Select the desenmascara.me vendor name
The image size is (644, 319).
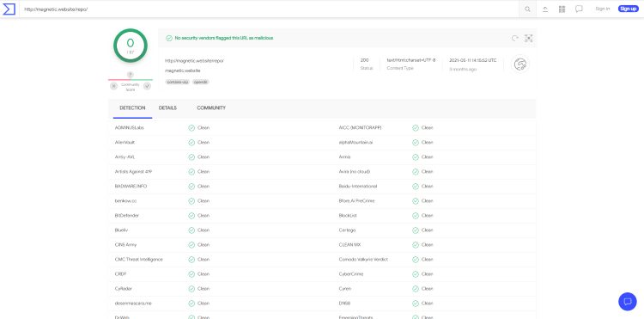(x=133, y=303)
